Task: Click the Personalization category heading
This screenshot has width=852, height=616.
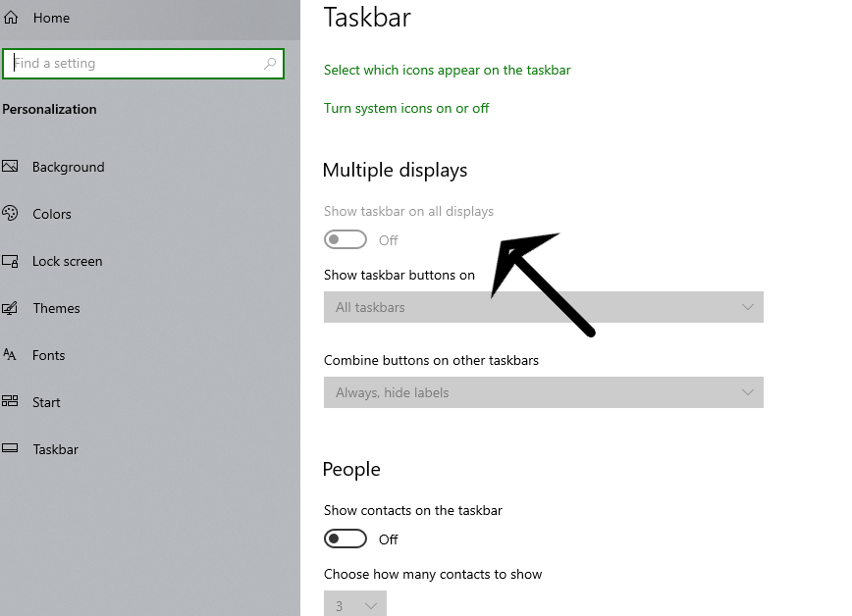Action: pyautogui.click(x=49, y=109)
